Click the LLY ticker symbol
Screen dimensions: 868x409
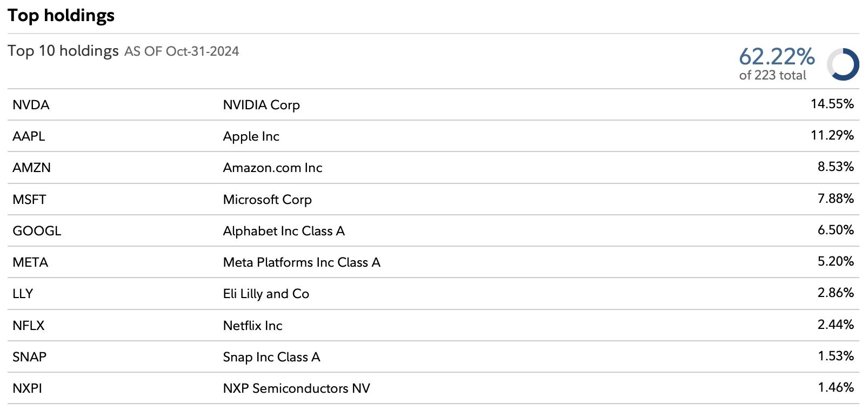23,294
